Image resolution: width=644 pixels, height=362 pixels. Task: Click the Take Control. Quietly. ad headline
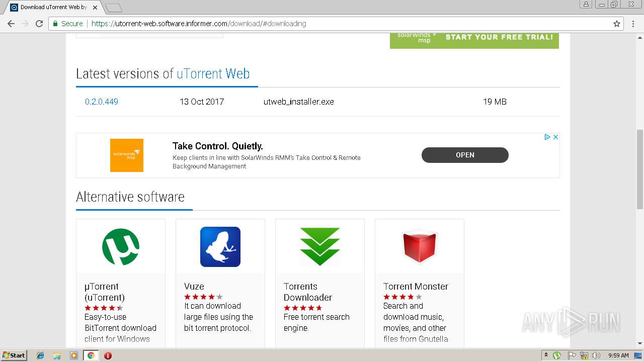coord(218,146)
